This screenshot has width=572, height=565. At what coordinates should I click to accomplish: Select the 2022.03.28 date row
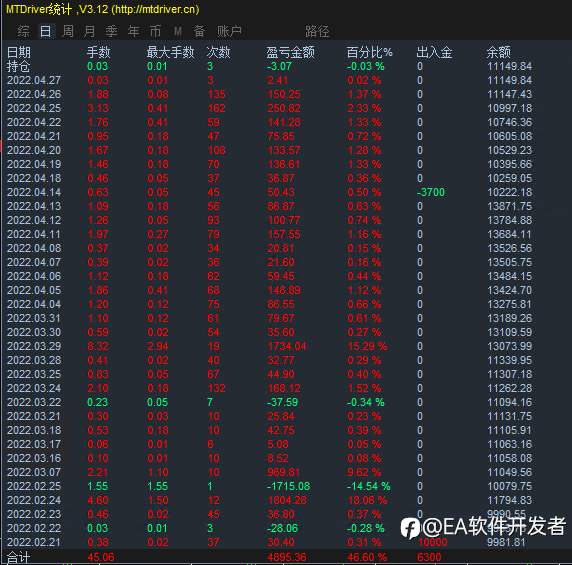point(269,360)
